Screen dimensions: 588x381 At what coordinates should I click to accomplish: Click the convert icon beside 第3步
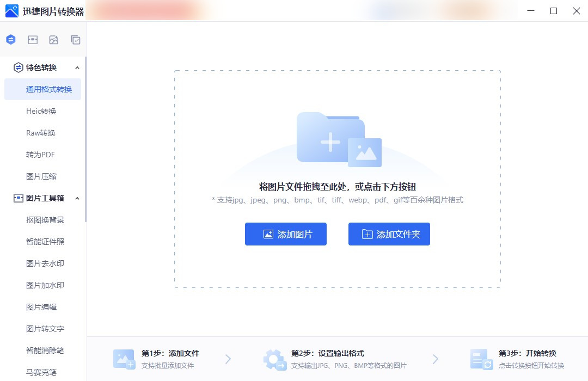tap(481, 359)
